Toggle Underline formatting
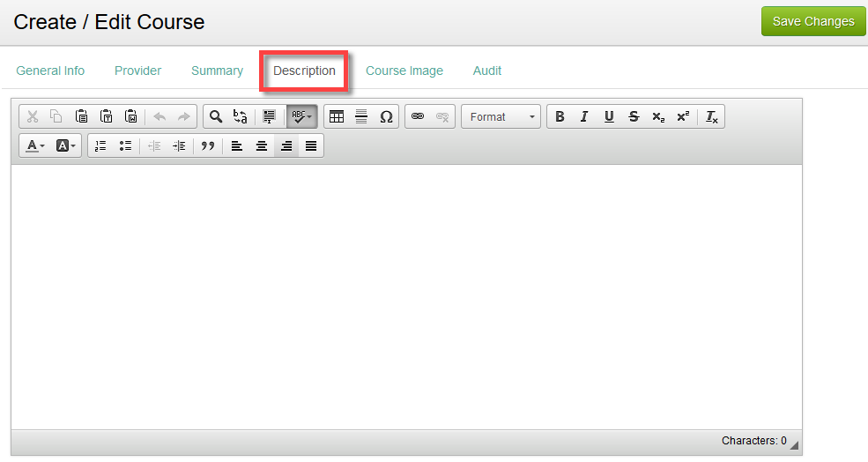 coord(609,117)
